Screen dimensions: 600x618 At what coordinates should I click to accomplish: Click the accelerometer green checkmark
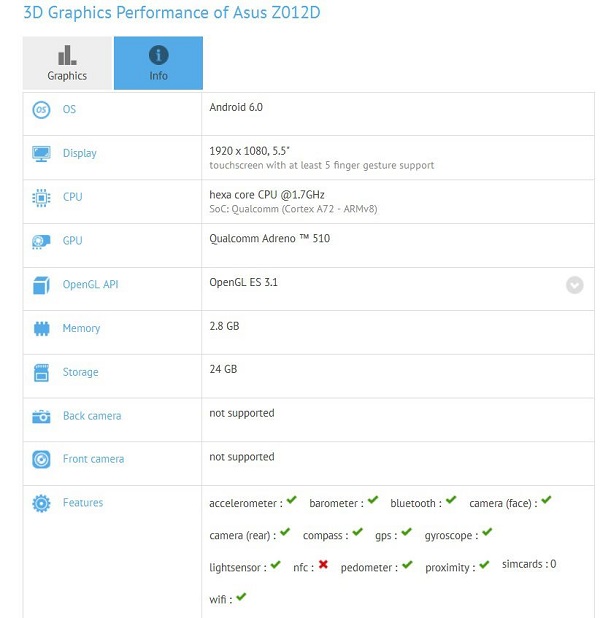[x=291, y=500]
